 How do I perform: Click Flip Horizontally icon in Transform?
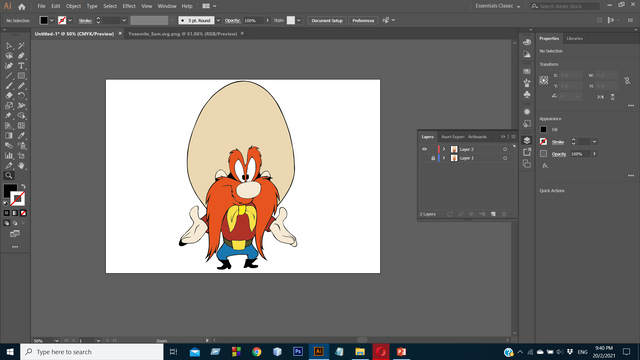[x=600, y=97]
